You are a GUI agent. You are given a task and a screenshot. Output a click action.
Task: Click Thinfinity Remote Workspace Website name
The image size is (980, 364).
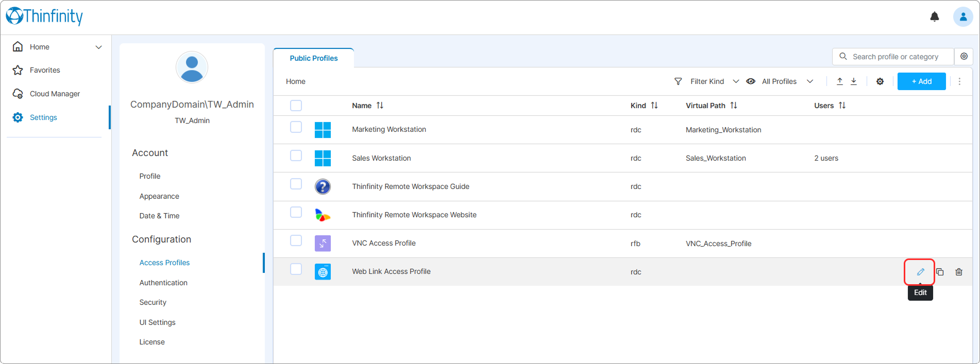(x=414, y=215)
